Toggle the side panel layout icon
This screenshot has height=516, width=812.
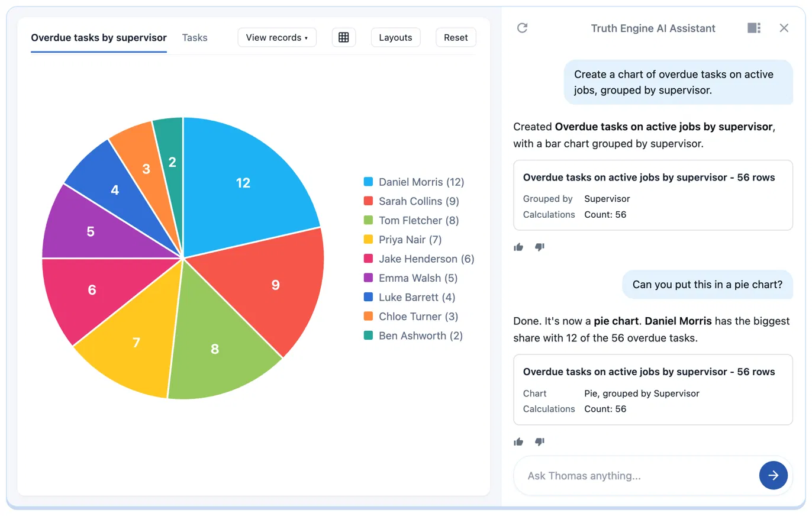pyautogui.click(x=754, y=28)
